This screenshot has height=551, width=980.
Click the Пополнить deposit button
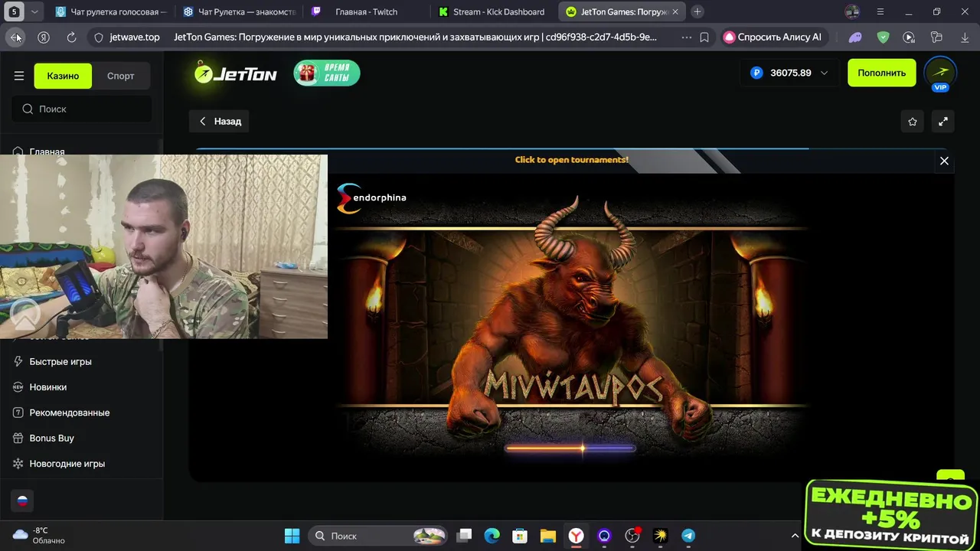(x=881, y=73)
